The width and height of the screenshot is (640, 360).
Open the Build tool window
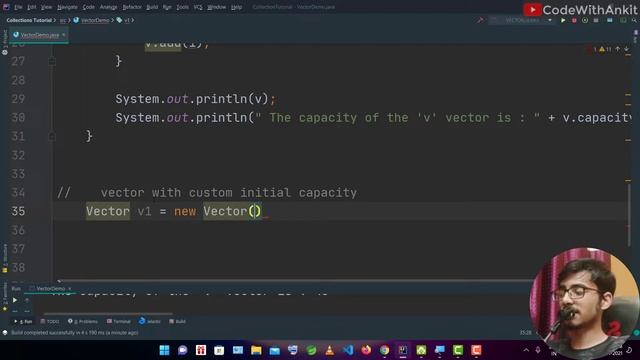pos(178,322)
